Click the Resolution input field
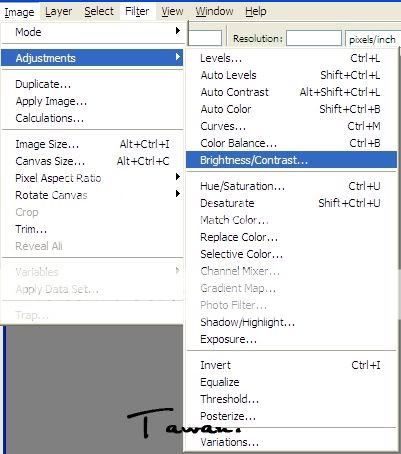The image size is (401, 454). point(314,38)
